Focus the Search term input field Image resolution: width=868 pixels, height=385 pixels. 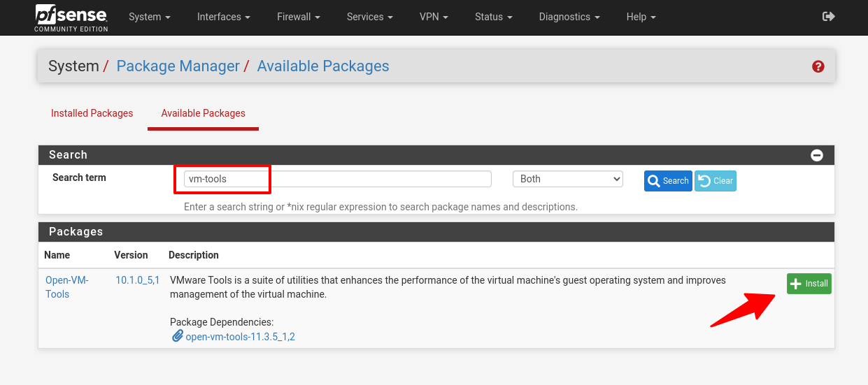click(338, 179)
